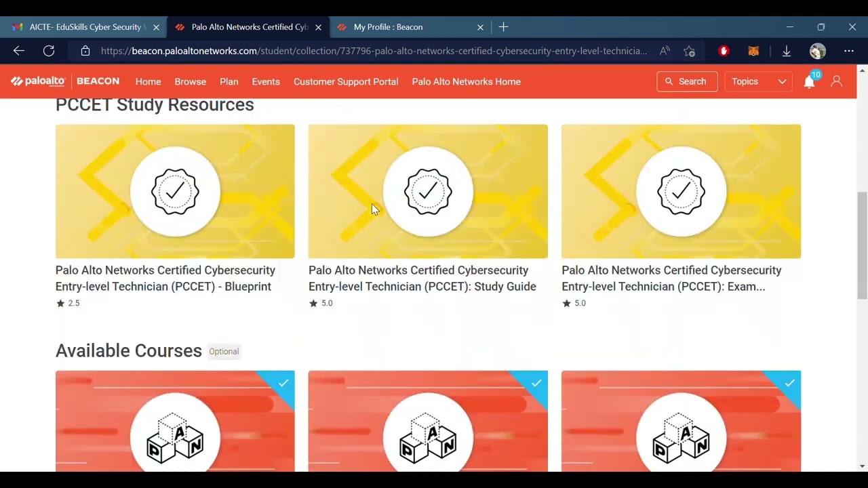This screenshot has width=868, height=488.
Task: Open the user account icon in header
Action: (837, 81)
